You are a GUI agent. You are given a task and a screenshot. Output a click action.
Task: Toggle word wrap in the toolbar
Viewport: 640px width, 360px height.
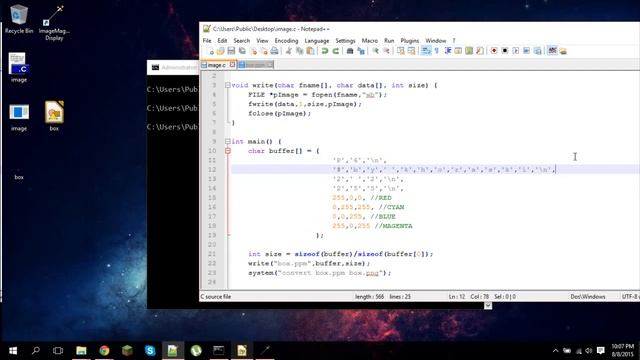[x=426, y=51]
